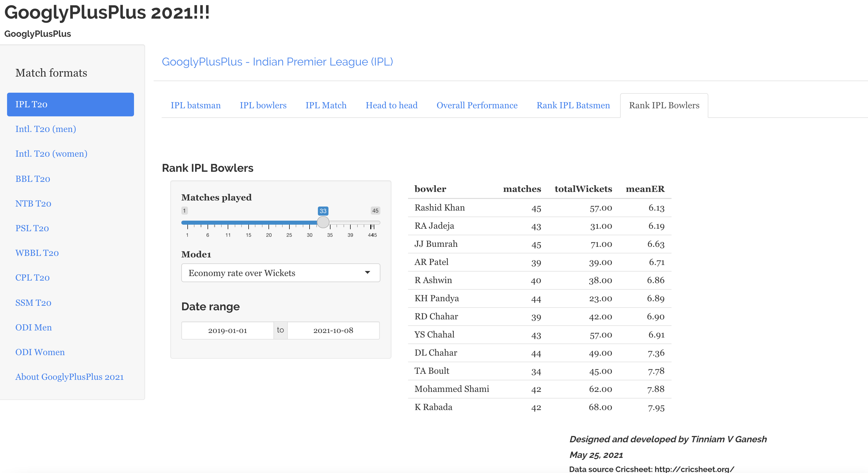Switch to the IPL batsman tab
The image size is (868, 473).
click(x=195, y=106)
